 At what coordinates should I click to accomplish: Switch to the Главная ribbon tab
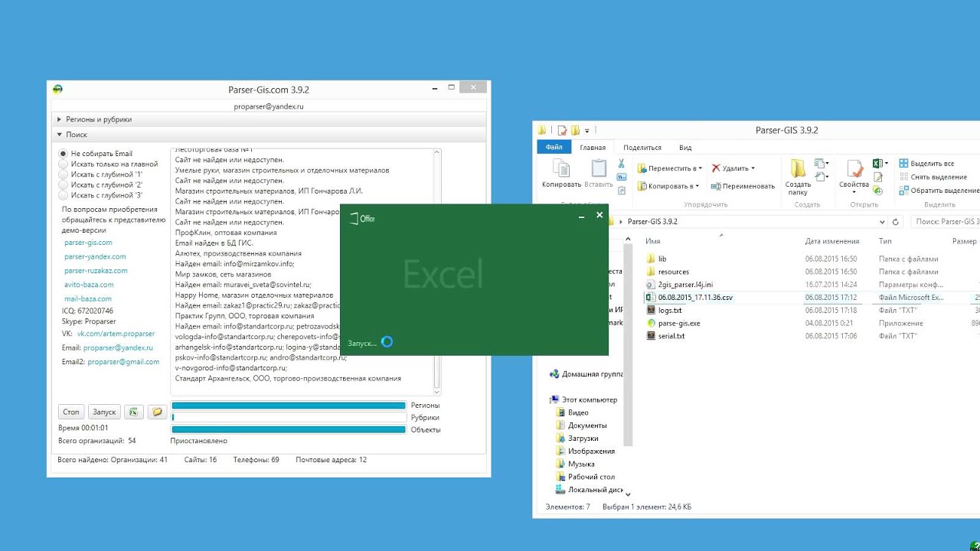point(593,148)
